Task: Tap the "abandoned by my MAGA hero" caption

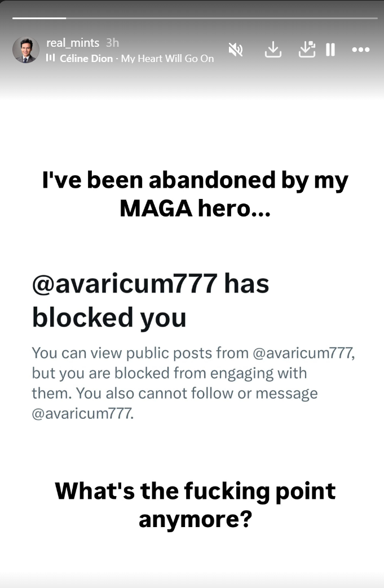Action: pos(195,194)
